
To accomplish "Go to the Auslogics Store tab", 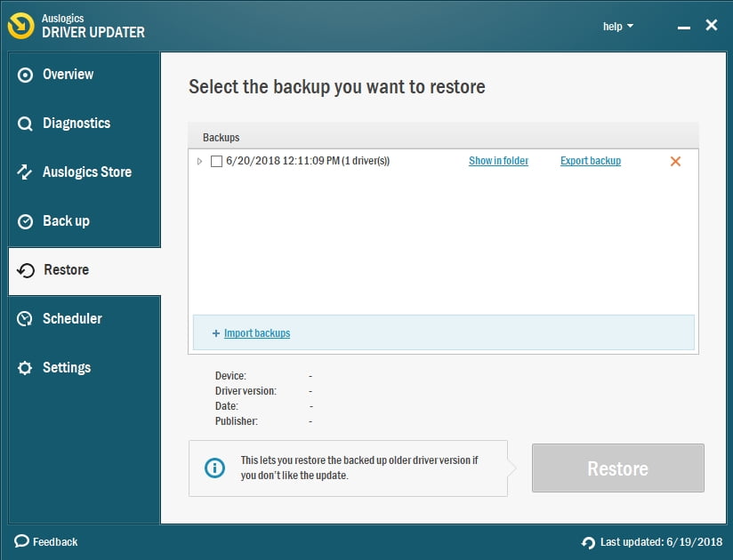I will 85,172.
